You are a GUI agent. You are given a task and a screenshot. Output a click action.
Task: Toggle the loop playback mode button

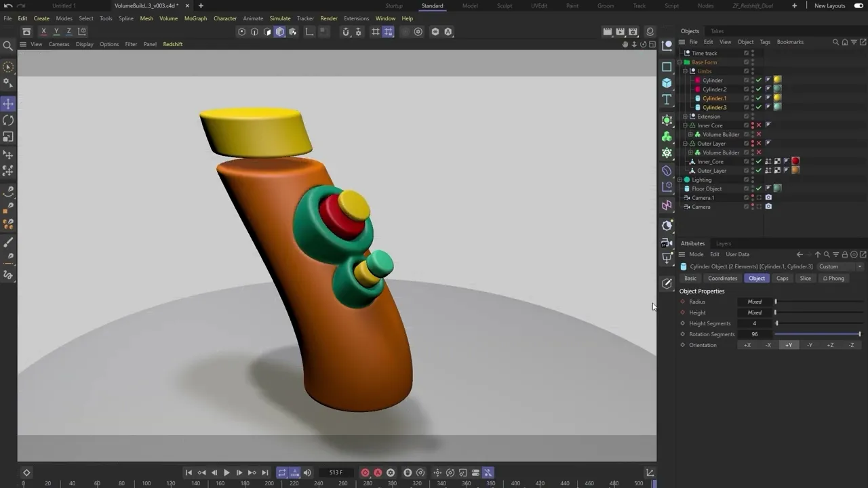tap(282, 472)
